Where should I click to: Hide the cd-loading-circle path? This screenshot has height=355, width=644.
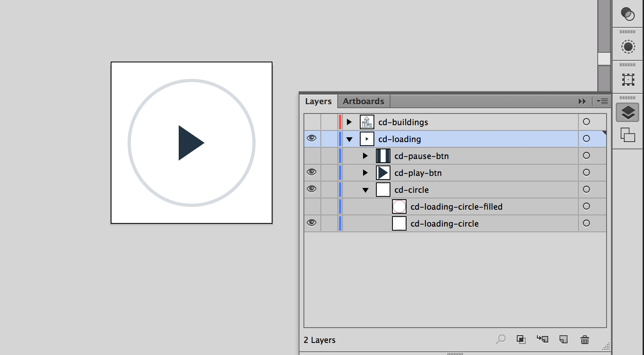[312, 223]
